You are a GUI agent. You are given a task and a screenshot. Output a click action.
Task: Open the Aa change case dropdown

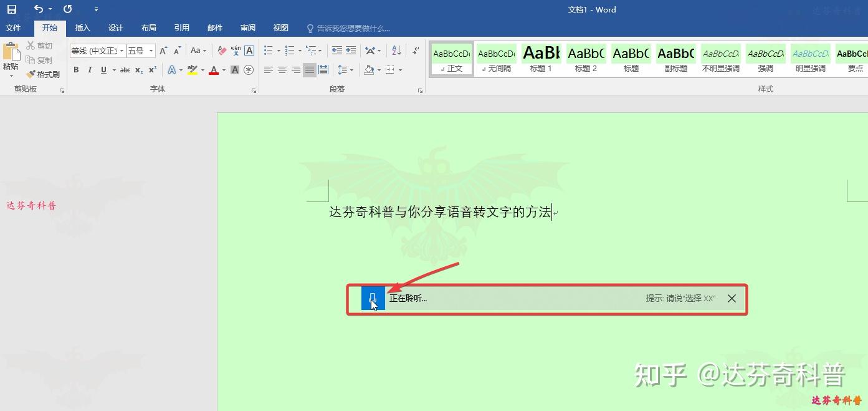[x=198, y=51]
